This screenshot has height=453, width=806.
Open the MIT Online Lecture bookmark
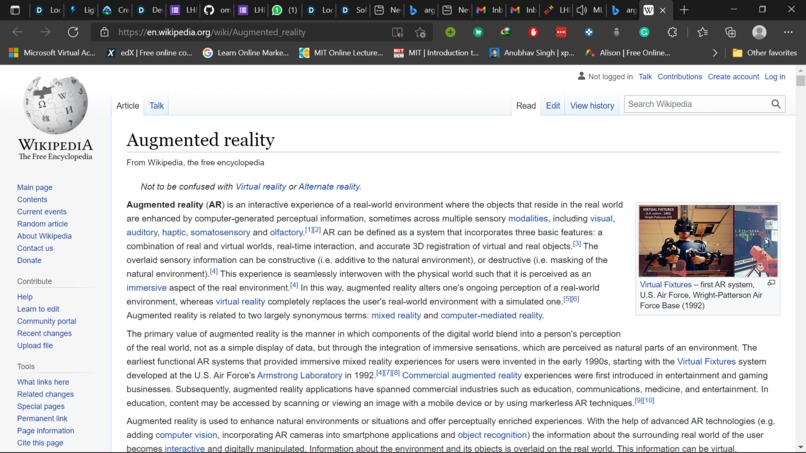341,52
